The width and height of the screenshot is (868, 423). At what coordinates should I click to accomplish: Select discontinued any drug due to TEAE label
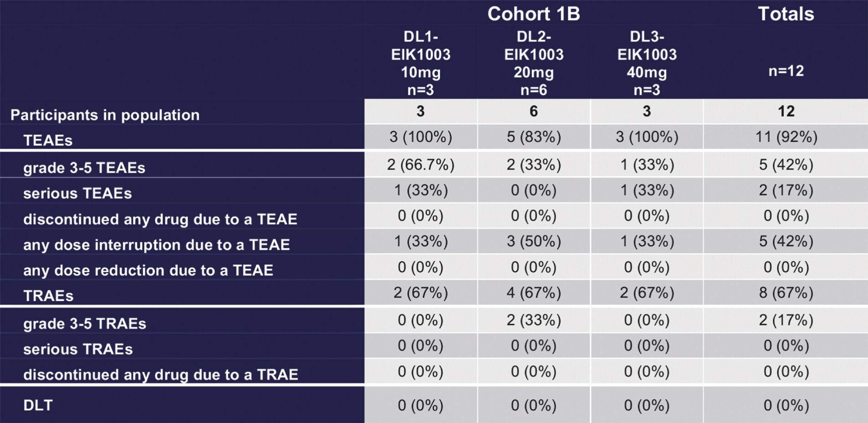pos(160,219)
